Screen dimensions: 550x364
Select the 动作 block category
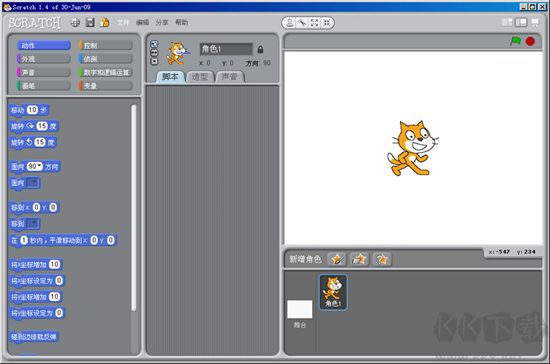tap(44, 45)
